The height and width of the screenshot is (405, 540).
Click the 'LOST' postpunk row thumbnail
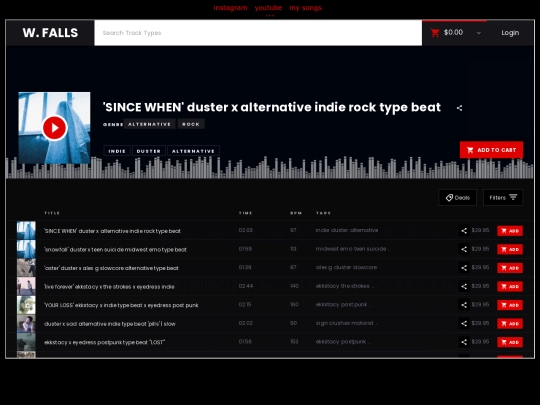[26, 342]
